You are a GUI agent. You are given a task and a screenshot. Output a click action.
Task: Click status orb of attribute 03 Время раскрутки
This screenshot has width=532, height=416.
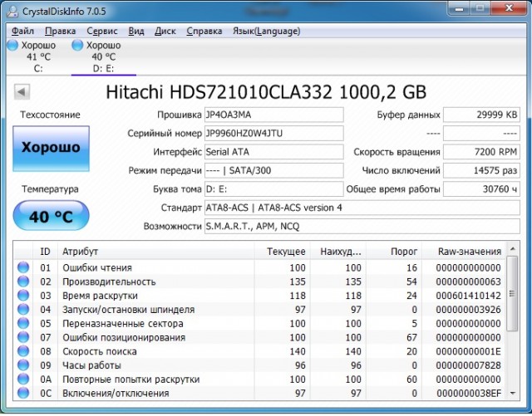click(x=23, y=296)
